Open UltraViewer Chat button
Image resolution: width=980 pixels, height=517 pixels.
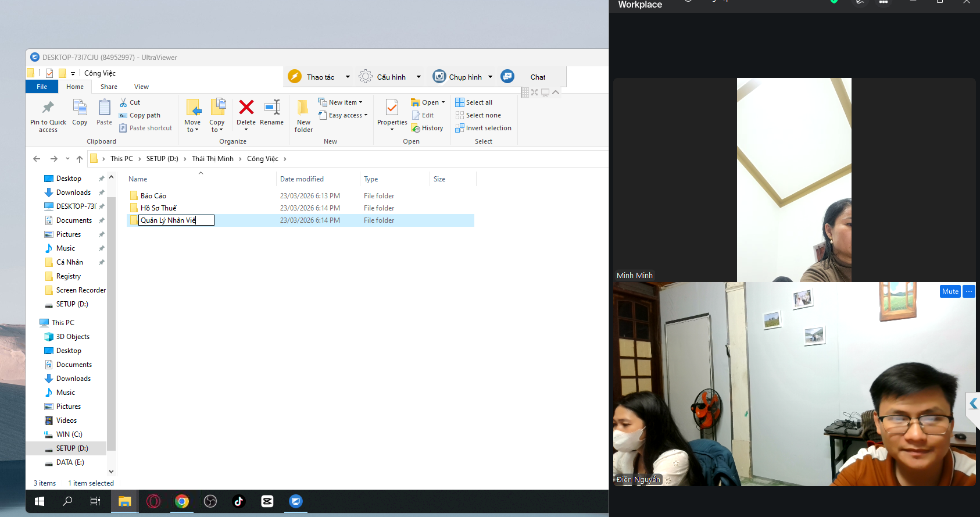tap(538, 77)
